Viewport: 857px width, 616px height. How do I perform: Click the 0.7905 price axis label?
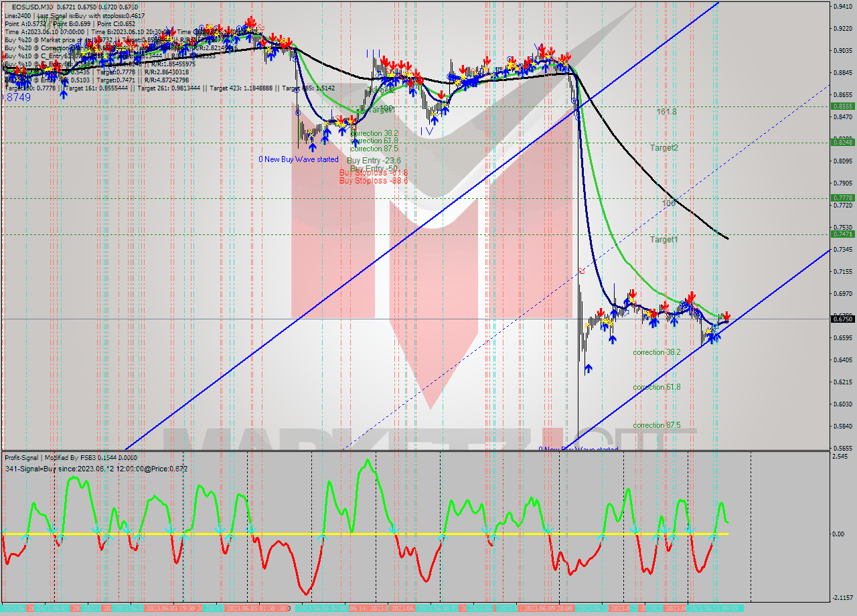click(x=842, y=183)
